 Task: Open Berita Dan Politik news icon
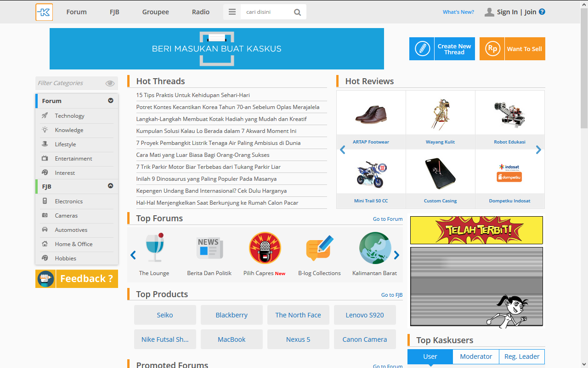pos(209,248)
